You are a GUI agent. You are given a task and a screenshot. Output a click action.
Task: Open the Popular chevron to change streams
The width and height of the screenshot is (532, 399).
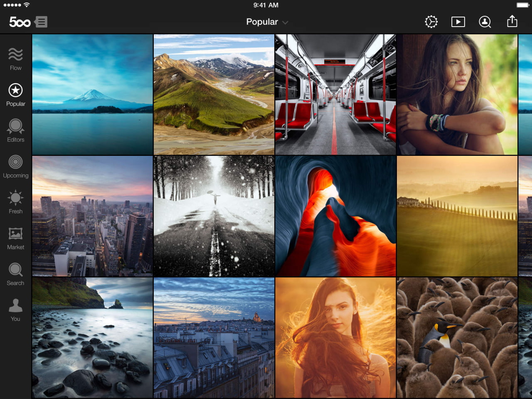point(286,22)
